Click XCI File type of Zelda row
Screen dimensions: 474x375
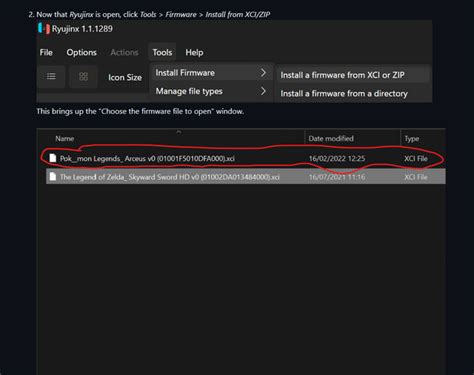(x=416, y=177)
